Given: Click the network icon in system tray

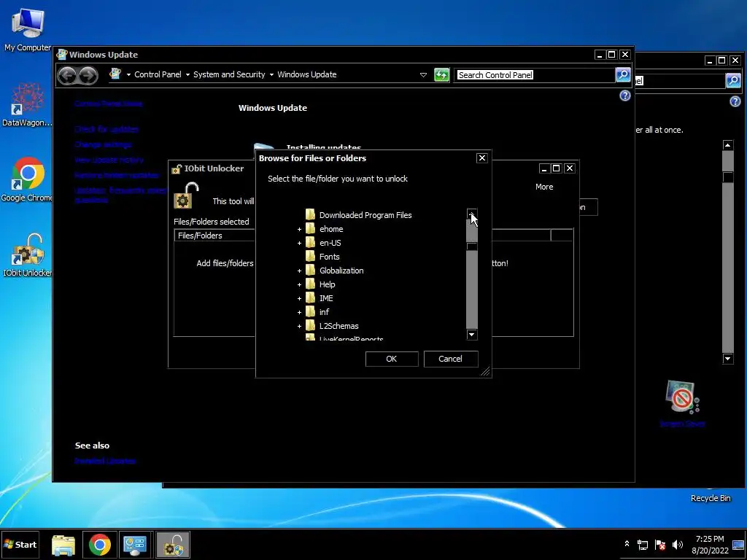Looking at the screenshot, I should click(x=643, y=545).
